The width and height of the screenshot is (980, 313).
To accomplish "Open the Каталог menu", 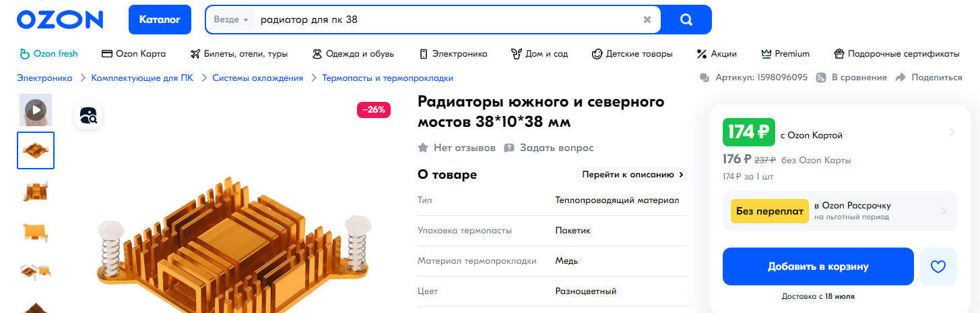I will (160, 20).
